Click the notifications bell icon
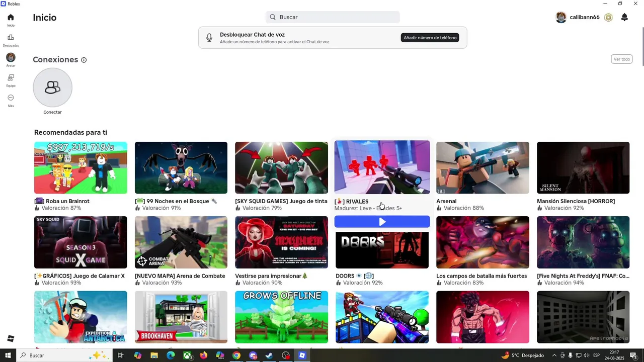 click(624, 18)
